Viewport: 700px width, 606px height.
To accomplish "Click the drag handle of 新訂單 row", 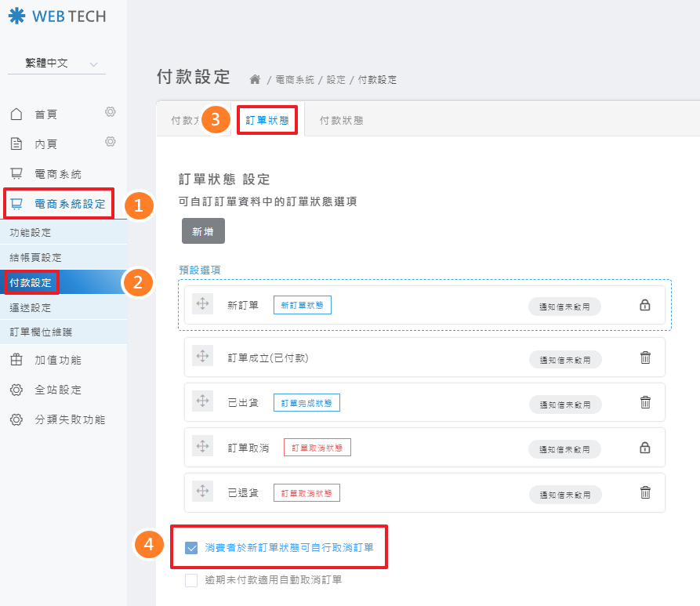I will click(x=202, y=304).
